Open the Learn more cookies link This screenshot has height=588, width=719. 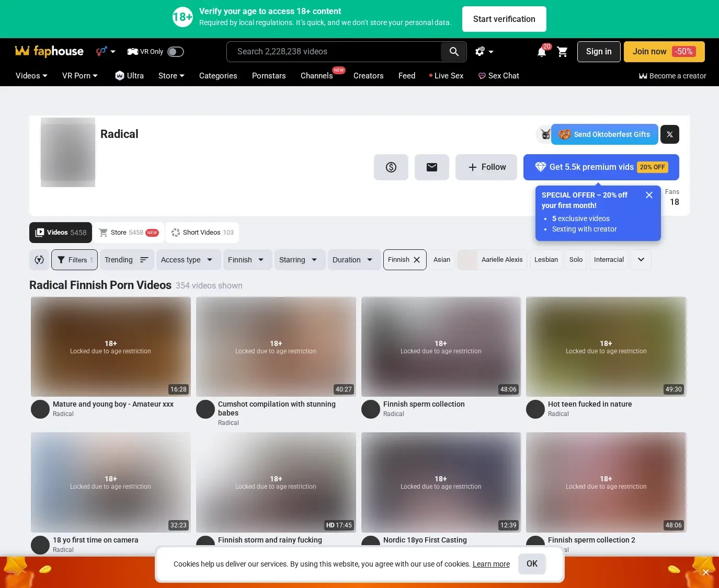pos(491,564)
